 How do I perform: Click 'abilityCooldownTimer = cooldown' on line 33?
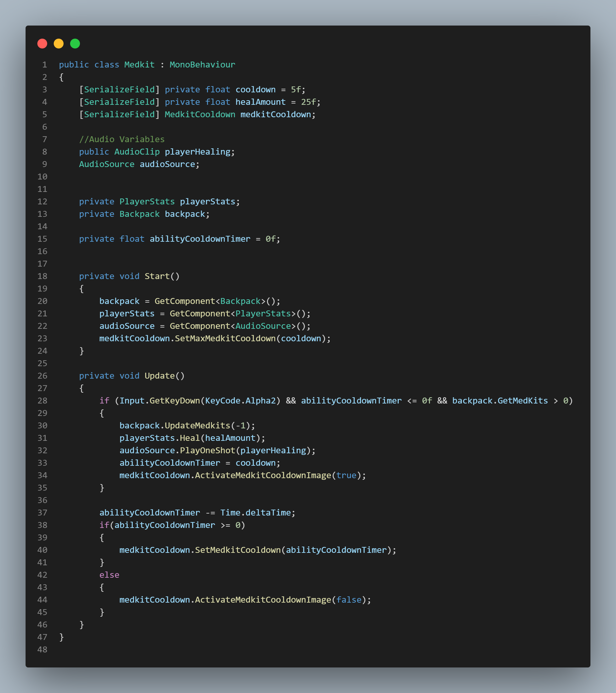tap(198, 463)
